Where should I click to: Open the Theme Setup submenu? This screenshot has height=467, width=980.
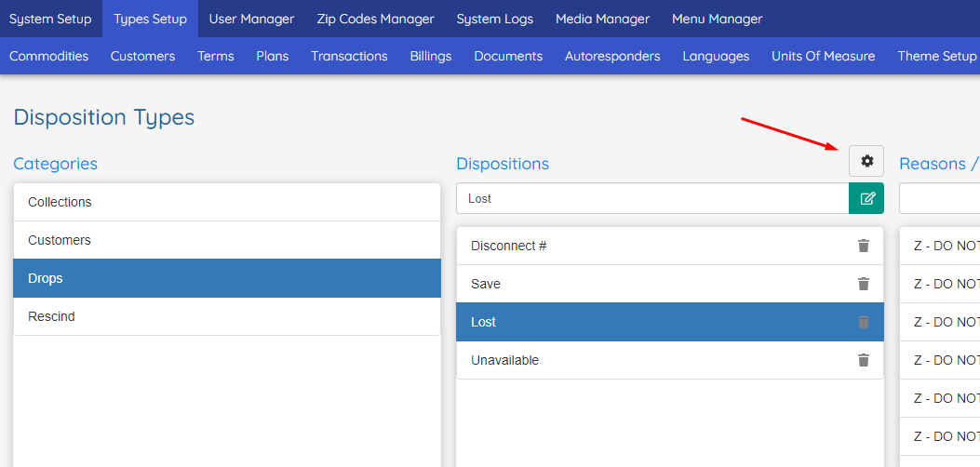[936, 56]
